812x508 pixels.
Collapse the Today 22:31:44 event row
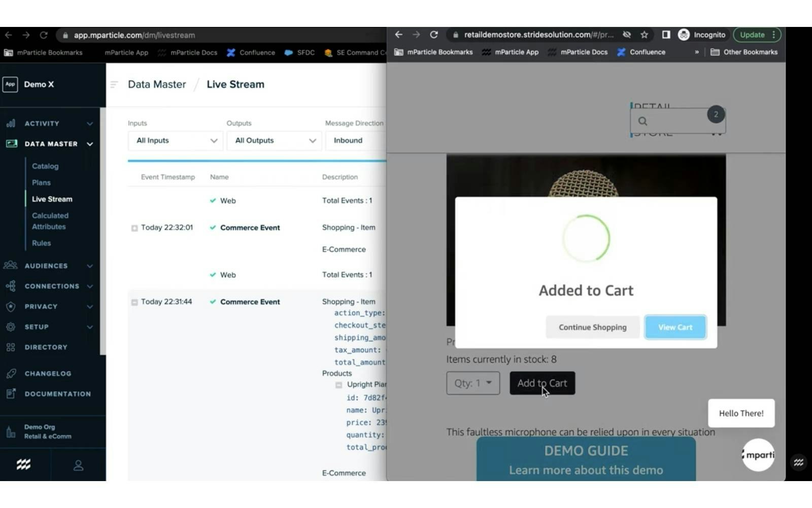tap(134, 302)
